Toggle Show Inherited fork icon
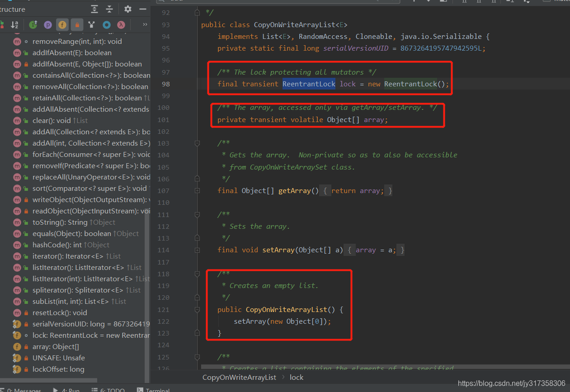This screenshot has height=392, width=570. pos(92,24)
